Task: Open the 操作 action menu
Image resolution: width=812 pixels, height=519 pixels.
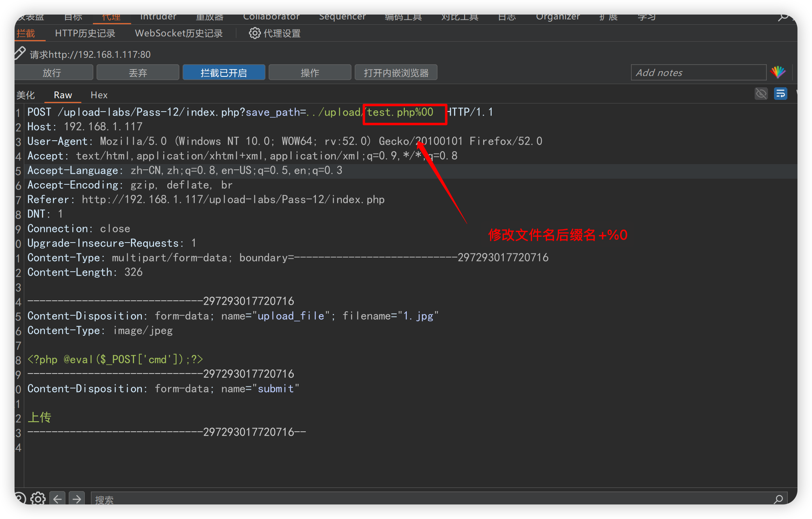Action: 310,73
